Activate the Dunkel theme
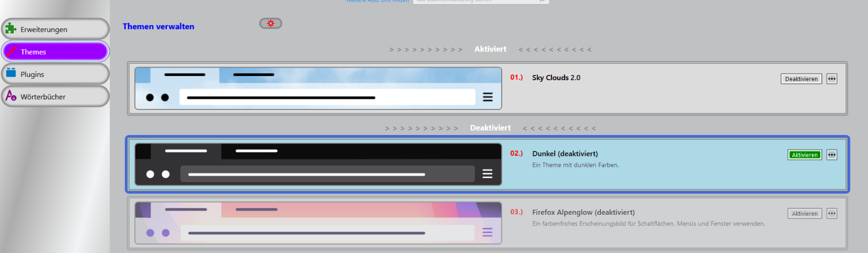The width and height of the screenshot is (868, 253). (804, 155)
